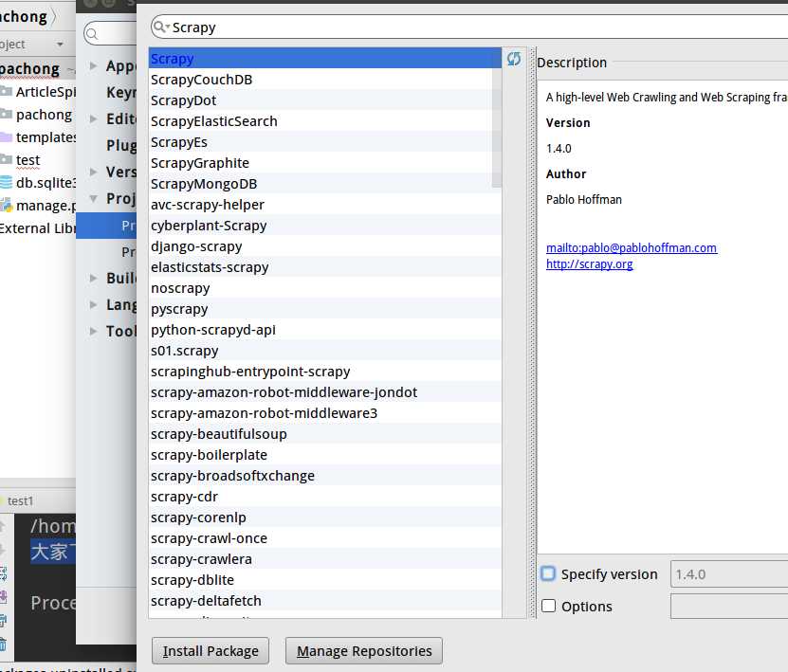This screenshot has height=672, width=788.
Task: Expand the Build settings section
Action: tap(93, 278)
